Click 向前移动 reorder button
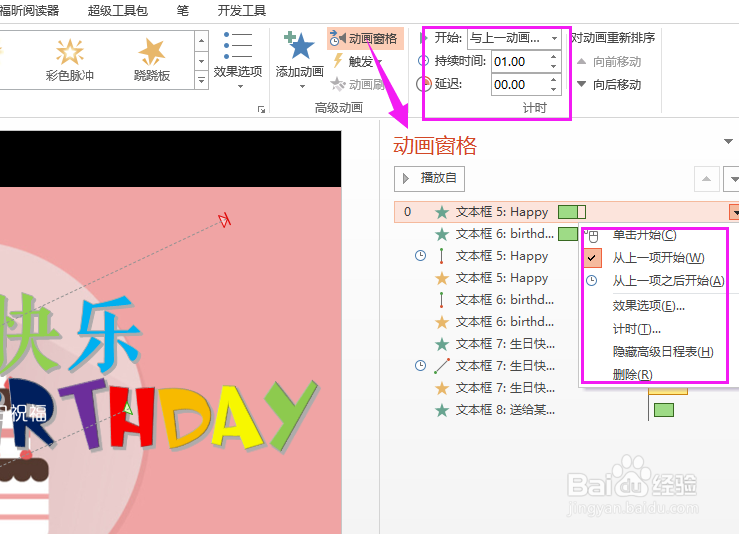 click(609, 62)
